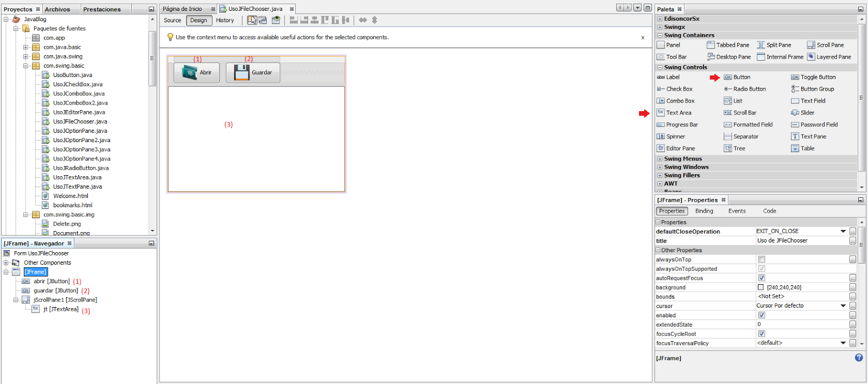Switch to Source view
868x384 pixels.
[173, 20]
